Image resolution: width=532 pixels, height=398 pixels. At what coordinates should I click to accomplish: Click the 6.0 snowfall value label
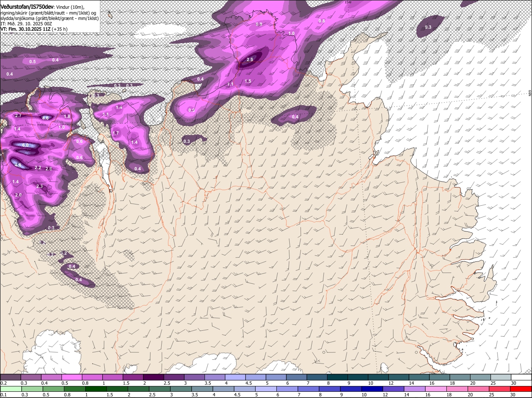tap(25, 145)
